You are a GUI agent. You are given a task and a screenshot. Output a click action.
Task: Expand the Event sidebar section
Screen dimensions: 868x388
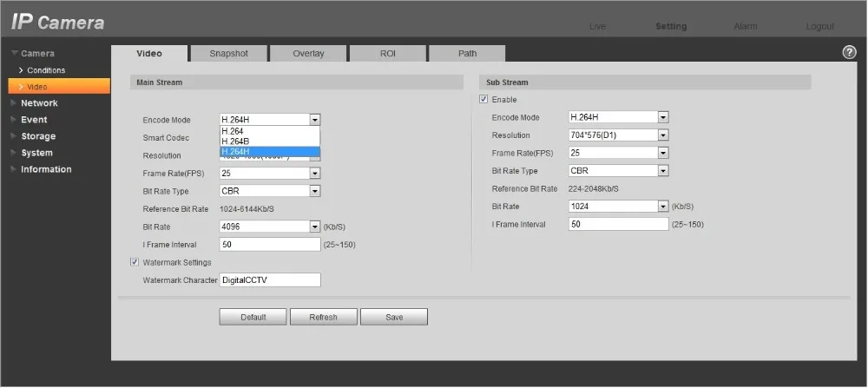[x=34, y=120]
